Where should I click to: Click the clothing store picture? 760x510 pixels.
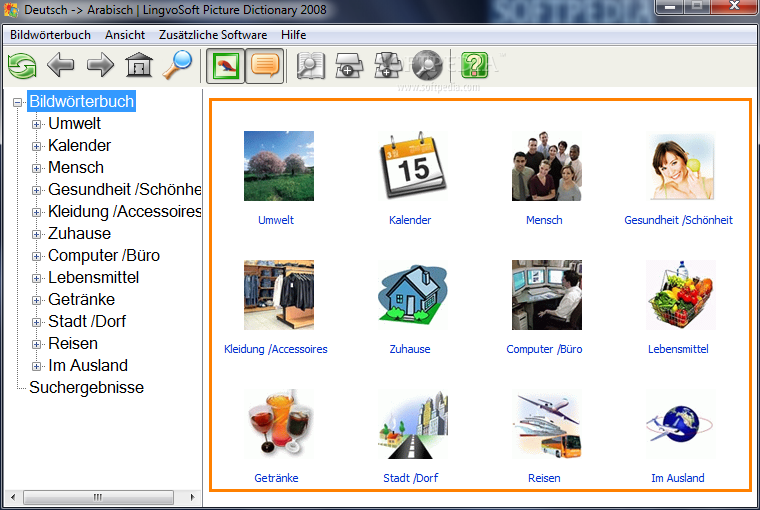279,295
